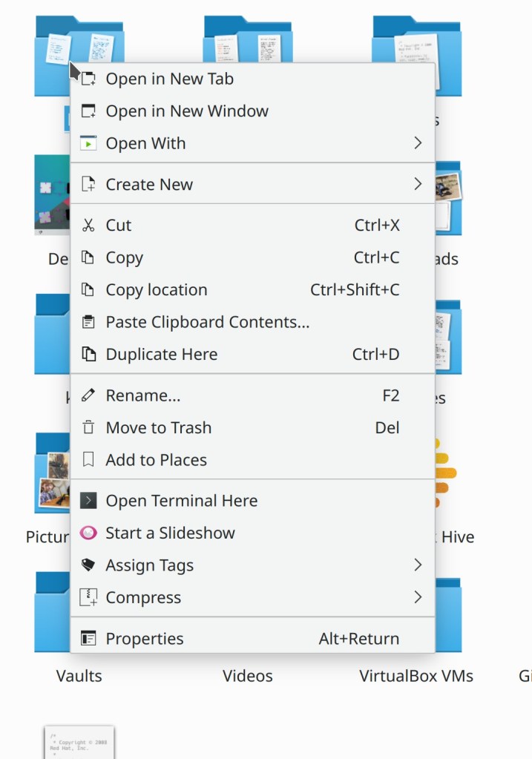Choose Open in New Tab

pos(170,79)
